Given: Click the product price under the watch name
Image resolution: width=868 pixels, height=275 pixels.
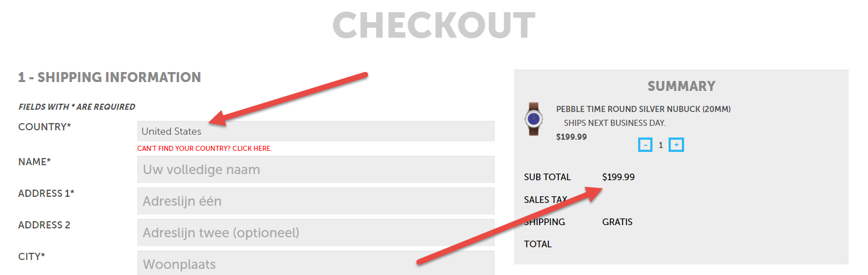Looking at the screenshot, I should [571, 136].
